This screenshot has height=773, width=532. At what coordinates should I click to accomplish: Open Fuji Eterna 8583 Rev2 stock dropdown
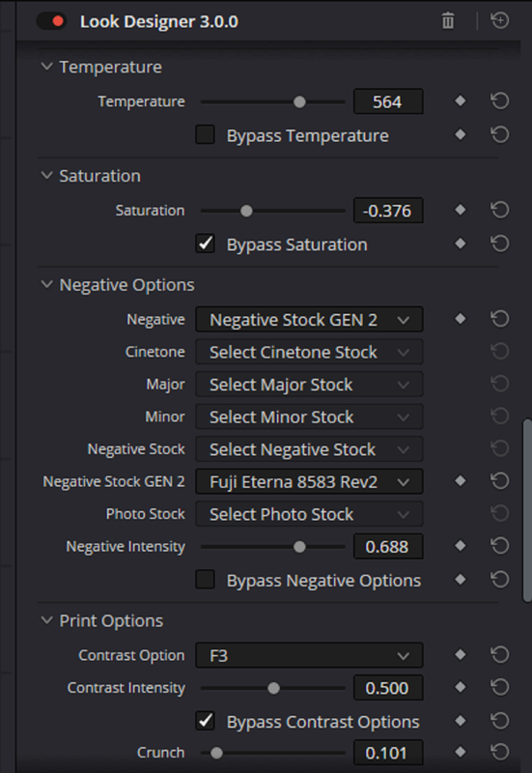point(309,481)
